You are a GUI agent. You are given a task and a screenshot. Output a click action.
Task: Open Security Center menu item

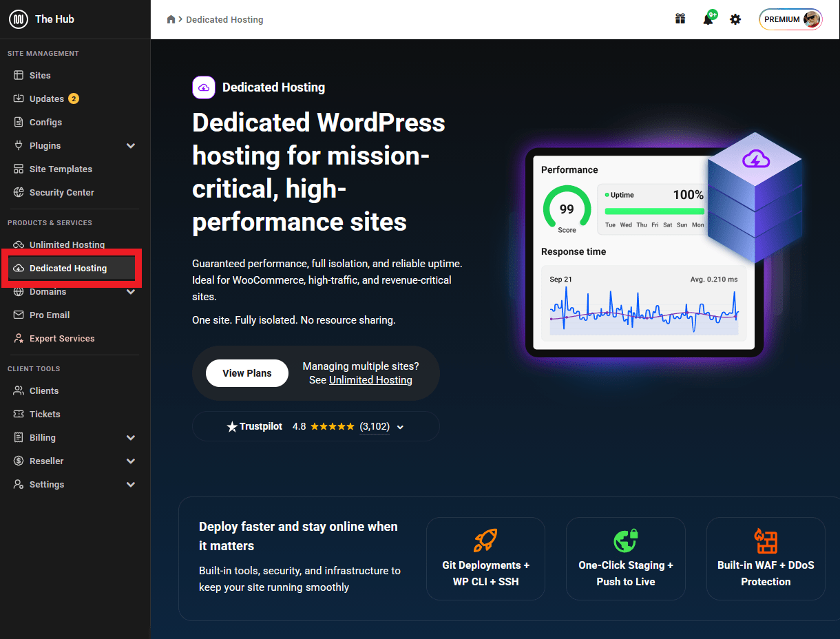tap(75, 192)
